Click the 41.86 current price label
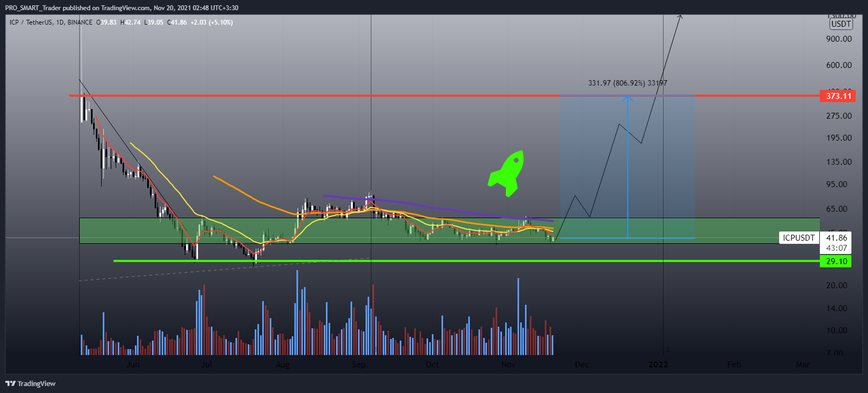868x393 pixels. point(836,238)
